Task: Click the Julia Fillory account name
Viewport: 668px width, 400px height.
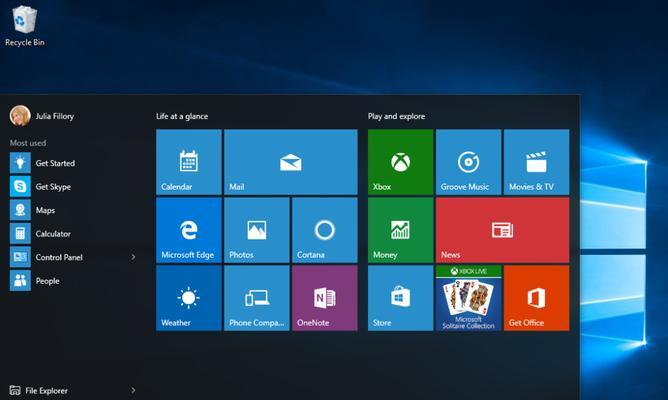Action: (x=55, y=116)
